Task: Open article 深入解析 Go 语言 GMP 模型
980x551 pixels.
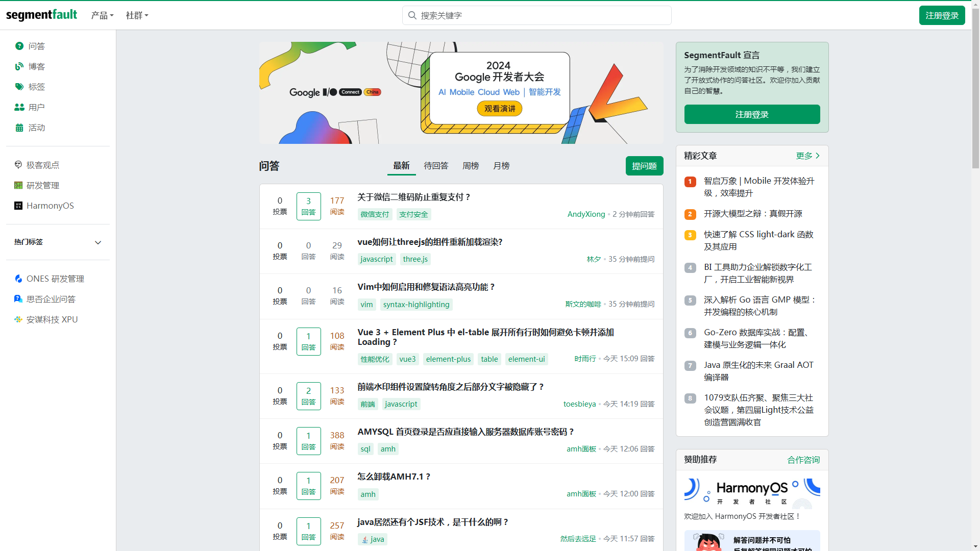Action: [761, 306]
